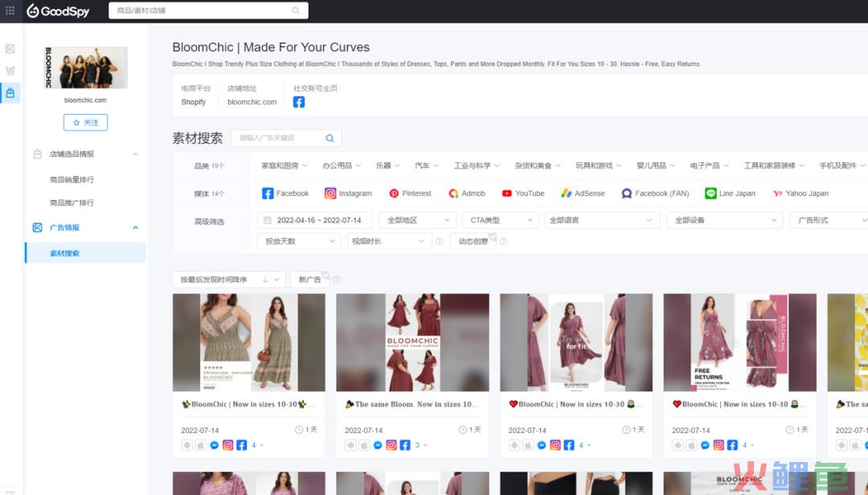This screenshot has width=868, height=495.
Task: Click the top search input field
Action: click(x=203, y=10)
